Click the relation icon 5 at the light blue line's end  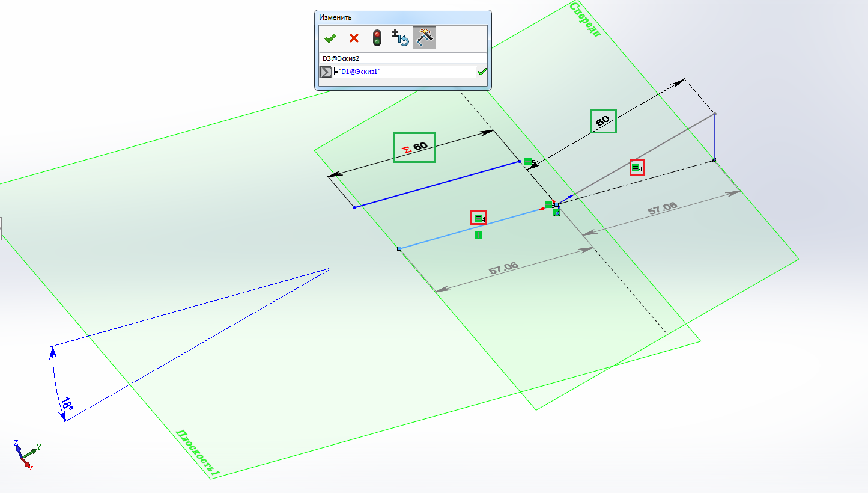pos(549,204)
